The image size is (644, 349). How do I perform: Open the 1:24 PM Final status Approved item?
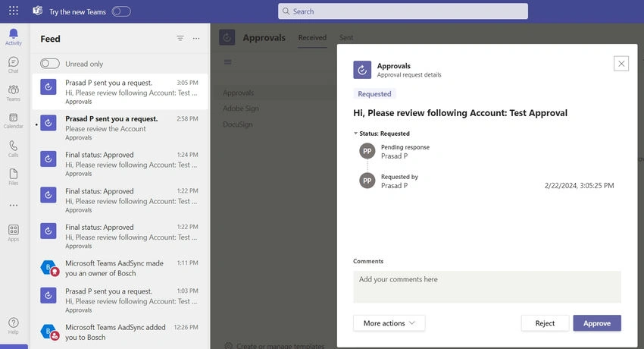120,164
